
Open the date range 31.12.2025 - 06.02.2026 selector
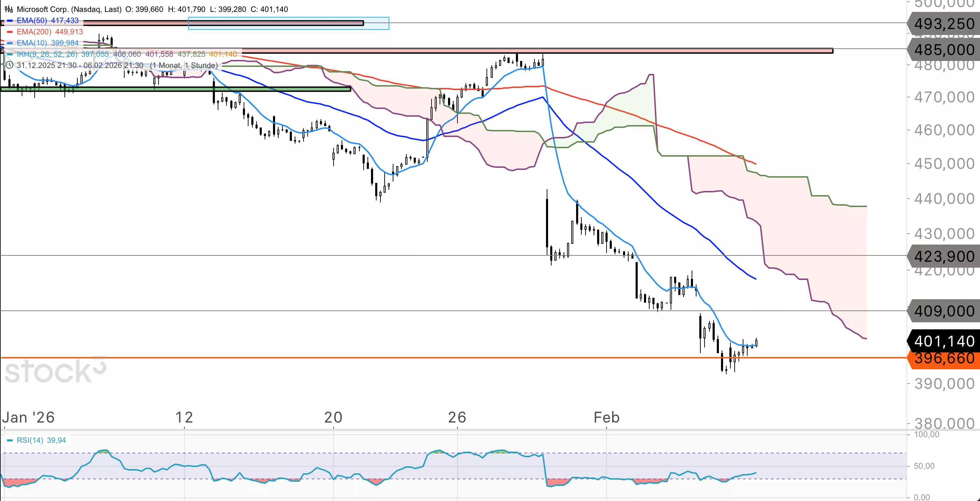80,65
